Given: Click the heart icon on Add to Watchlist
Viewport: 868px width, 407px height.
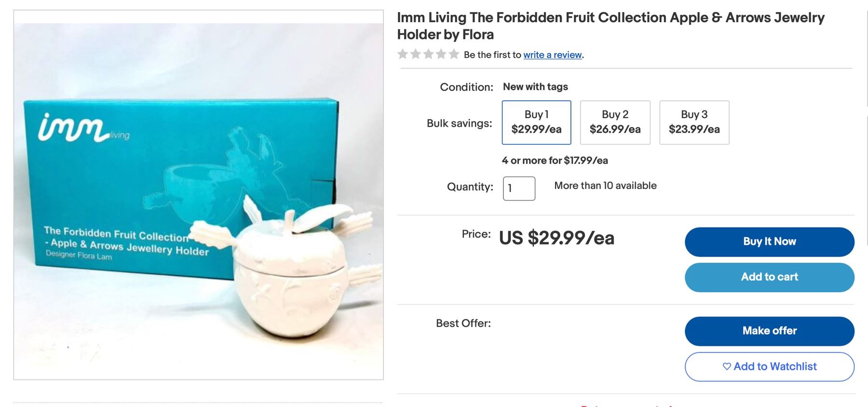Looking at the screenshot, I should [x=727, y=366].
